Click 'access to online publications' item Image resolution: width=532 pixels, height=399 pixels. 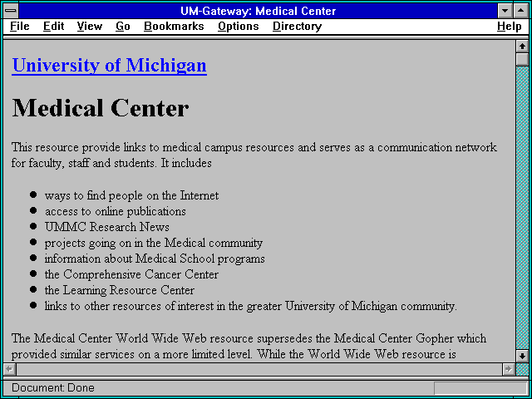pyautogui.click(x=116, y=211)
